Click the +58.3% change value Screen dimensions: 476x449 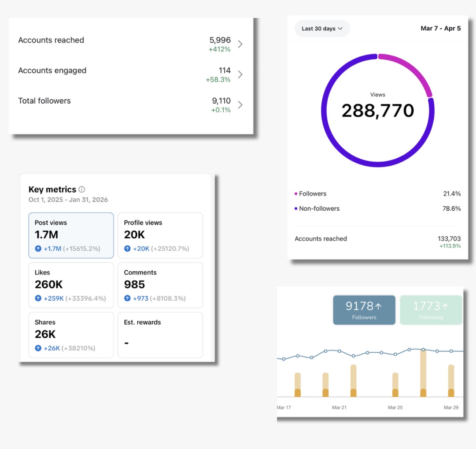218,80
